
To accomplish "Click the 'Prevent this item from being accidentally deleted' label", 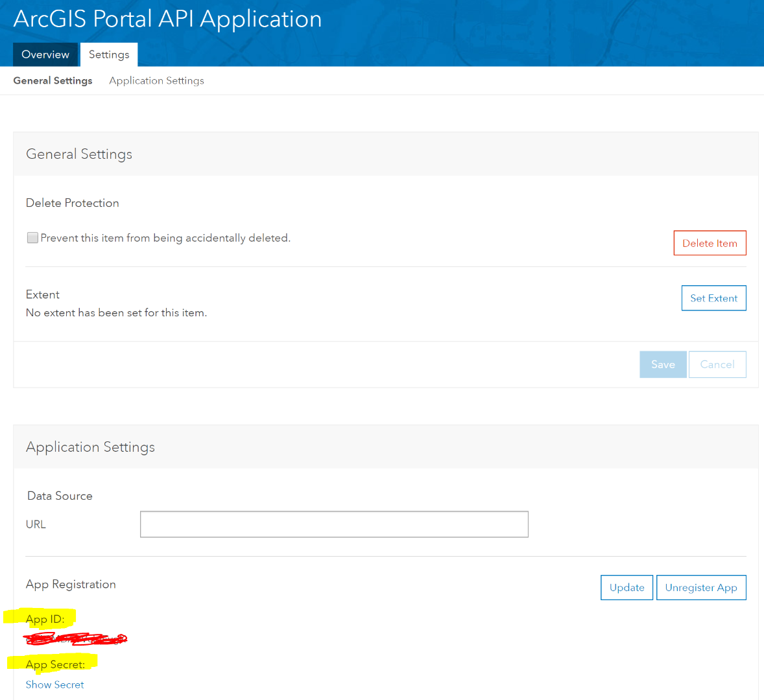I will [165, 238].
